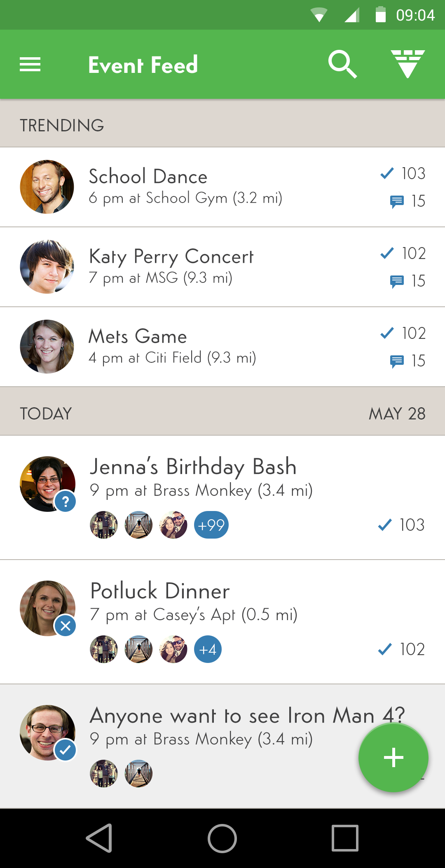Expand the +99 attendees on Jenna's Birthday Bash
Viewport: 445px width, 868px height.
tap(211, 525)
